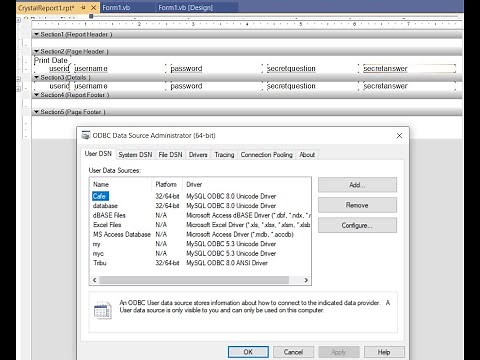Switch to the System DSN tab
The width and height of the screenshot is (480, 360).
pos(135,155)
